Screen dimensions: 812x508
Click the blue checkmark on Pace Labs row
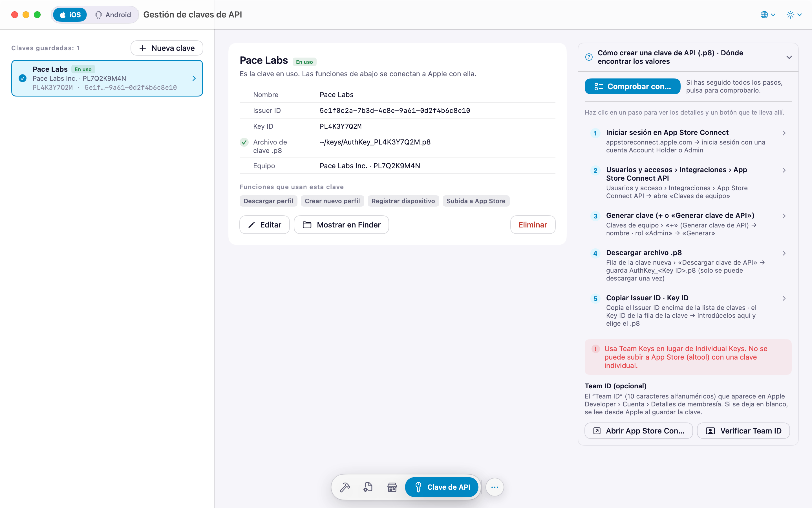(x=23, y=78)
